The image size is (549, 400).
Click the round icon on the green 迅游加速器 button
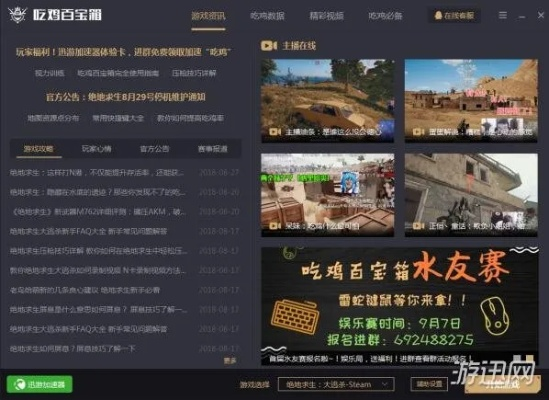(x=19, y=384)
